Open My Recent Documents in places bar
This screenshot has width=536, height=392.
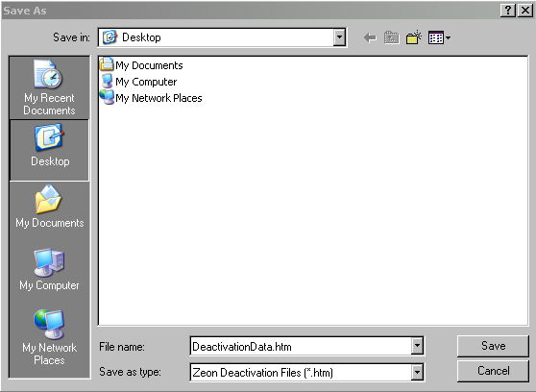point(49,87)
